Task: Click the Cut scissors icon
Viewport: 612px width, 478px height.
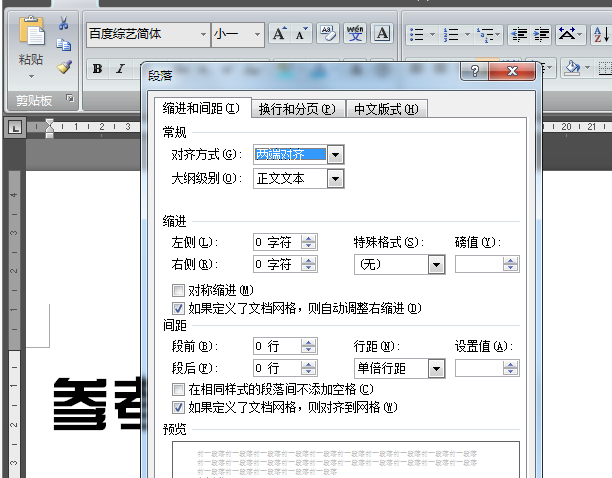Action: (64, 23)
